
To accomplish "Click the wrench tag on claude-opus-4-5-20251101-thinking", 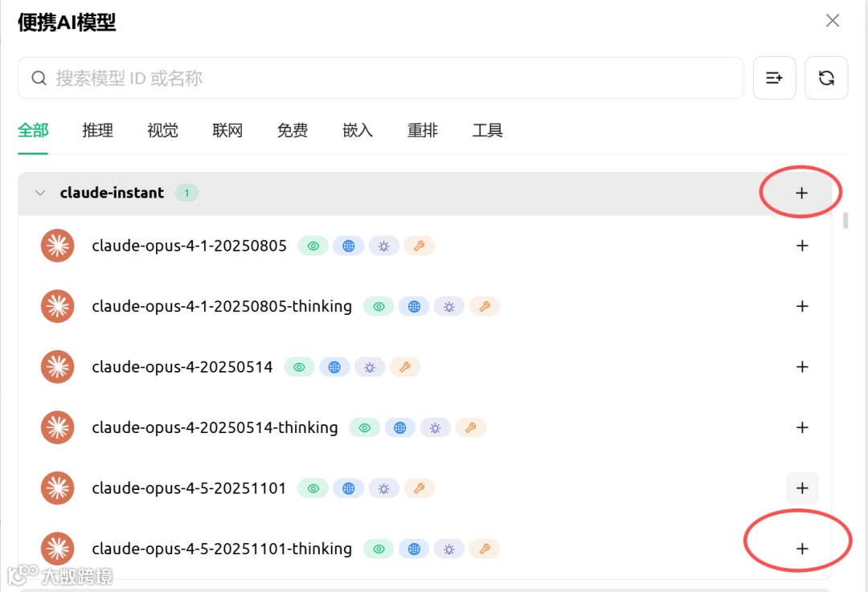I will click(485, 549).
